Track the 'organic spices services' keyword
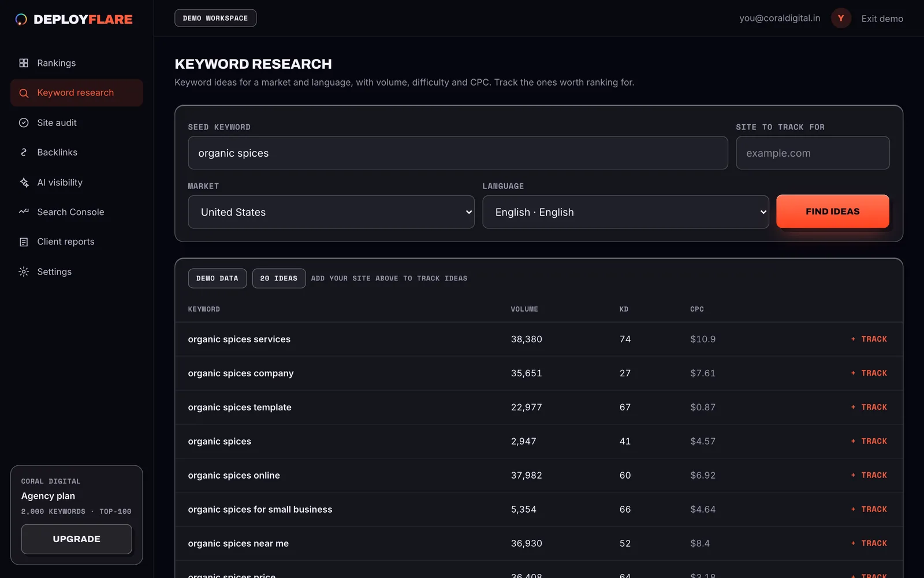The width and height of the screenshot is (924, 578). (x=869, y=339)
